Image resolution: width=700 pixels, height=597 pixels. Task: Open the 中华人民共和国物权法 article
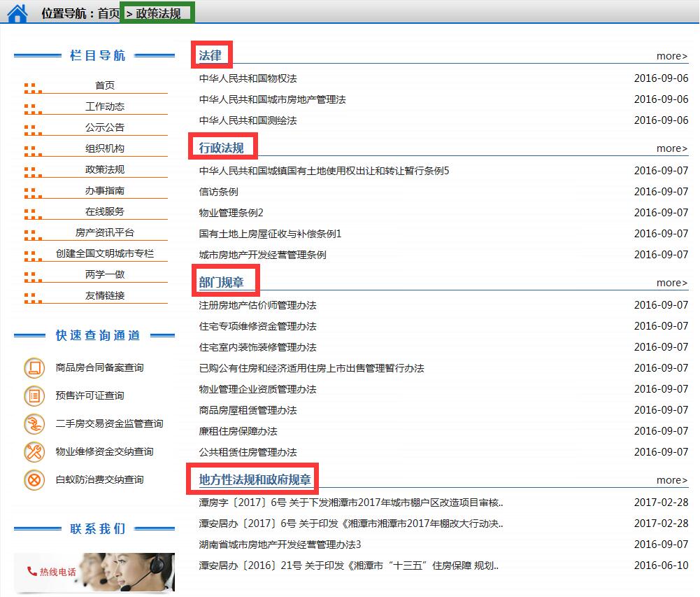[x=248, y=78]
